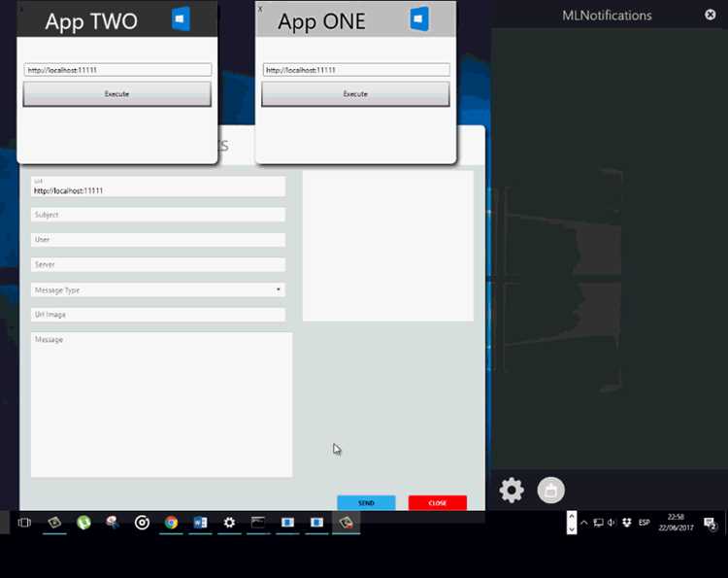
Task: Click the App TWO Windows logo
Action: [x=182, y=18]
